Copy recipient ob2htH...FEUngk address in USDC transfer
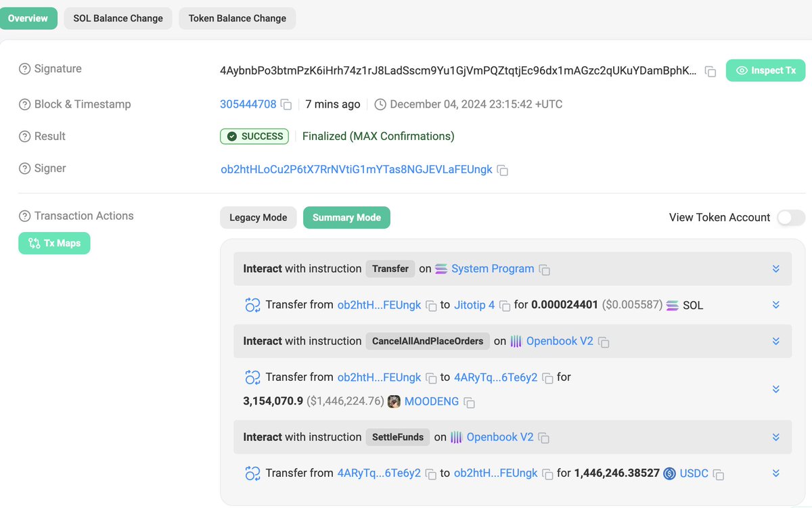This screenshot has height=508, width=812. pyautogui.click(x=547, y=474)
